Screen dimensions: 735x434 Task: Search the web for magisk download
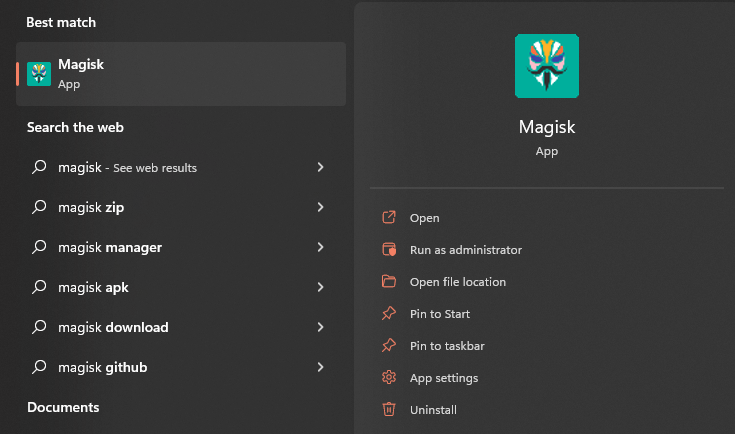[113, 327]
